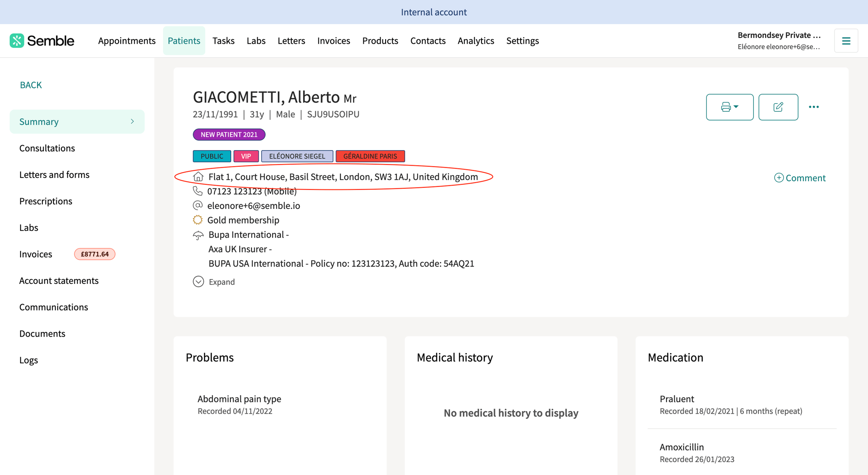Expand the patient details section
Viewport: 868px width, 475px height.
click(214, 282)
